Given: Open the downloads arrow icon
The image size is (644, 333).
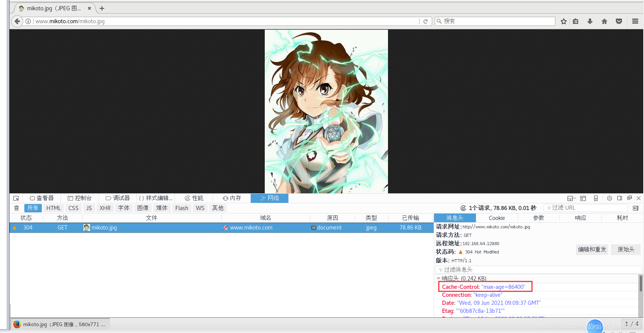Looking at the screenshot, I should tap(590, 21).
